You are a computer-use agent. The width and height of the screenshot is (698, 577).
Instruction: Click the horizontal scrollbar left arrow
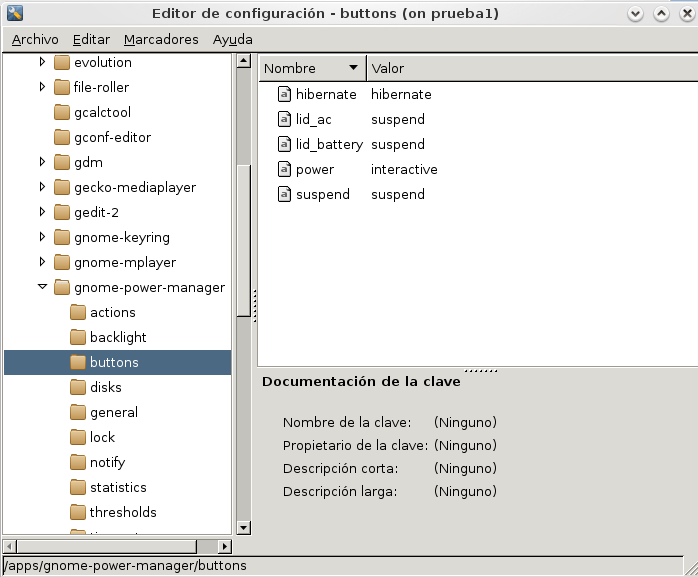tap(10, 546)
